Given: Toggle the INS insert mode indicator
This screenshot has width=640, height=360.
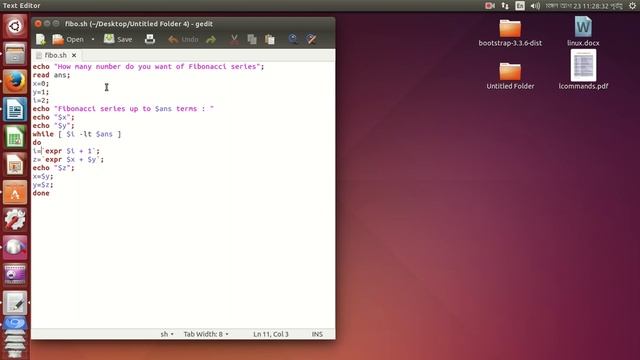Looking at the screenshot, I should 317,334.
